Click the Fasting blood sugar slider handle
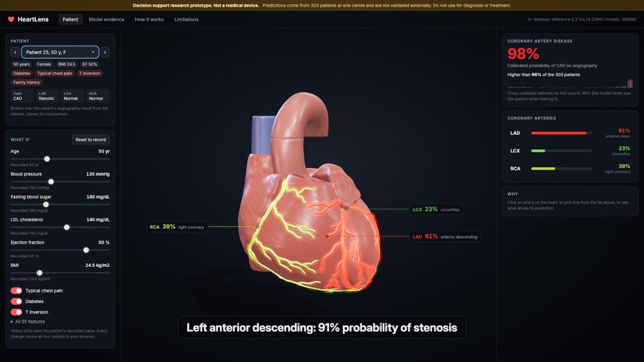The height and width of the screenshot is (362, 644). pyautogui.click(x=46, y=205)
